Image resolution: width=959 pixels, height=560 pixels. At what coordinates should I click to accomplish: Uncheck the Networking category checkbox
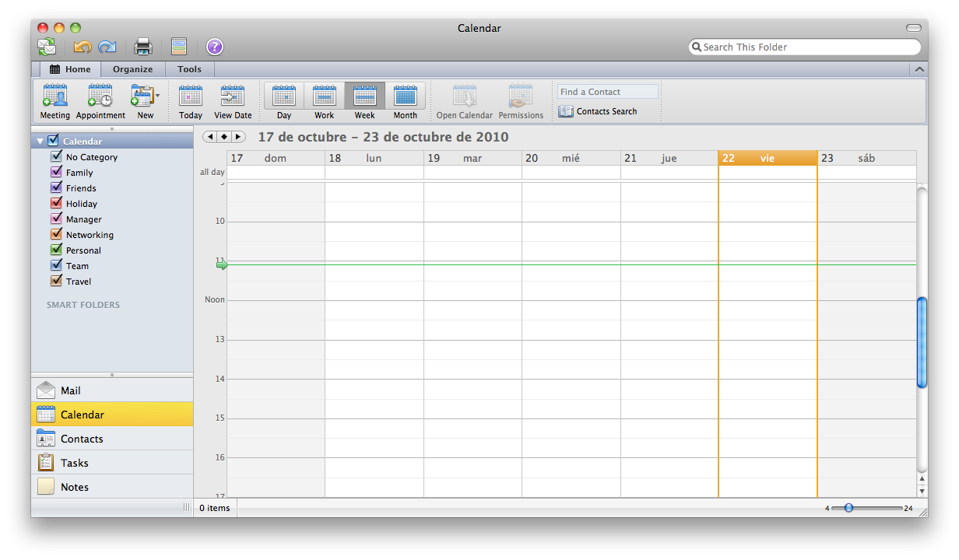pos(56,234)
